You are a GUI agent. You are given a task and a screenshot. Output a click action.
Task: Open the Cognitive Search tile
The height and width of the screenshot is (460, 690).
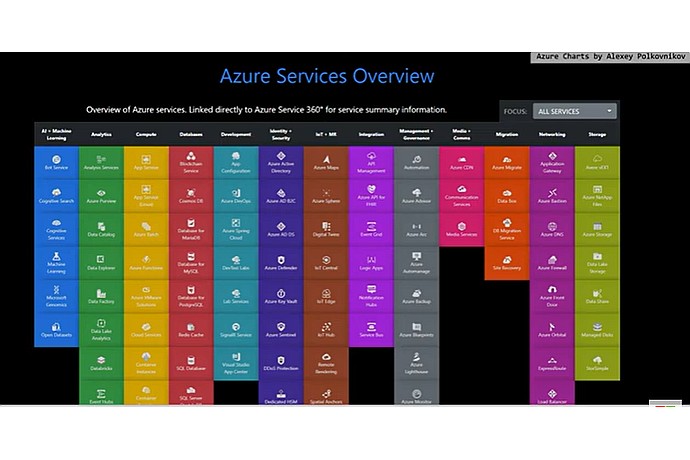point(56,196)
